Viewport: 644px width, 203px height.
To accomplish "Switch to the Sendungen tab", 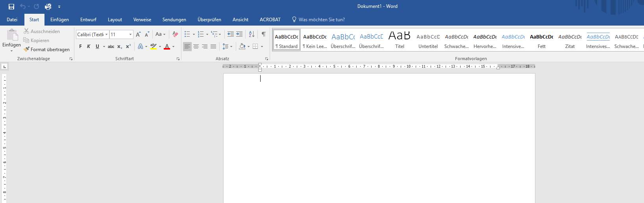I will 174,20.
